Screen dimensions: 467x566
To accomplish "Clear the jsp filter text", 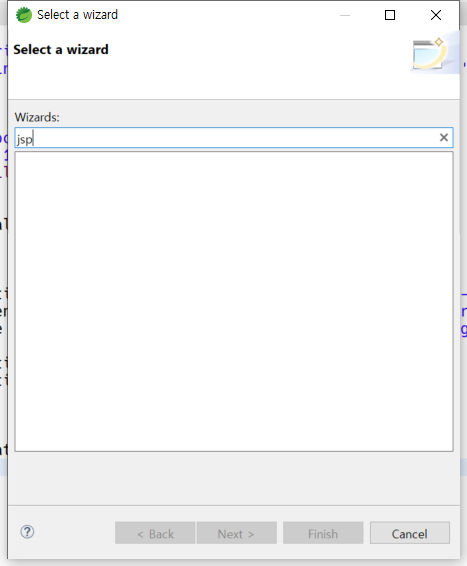I will [444, 138].
